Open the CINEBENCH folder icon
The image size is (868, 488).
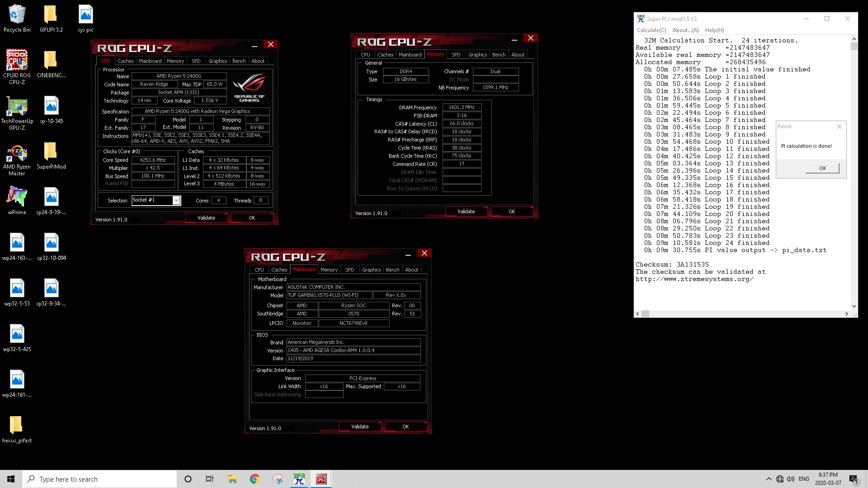point(51,65)
